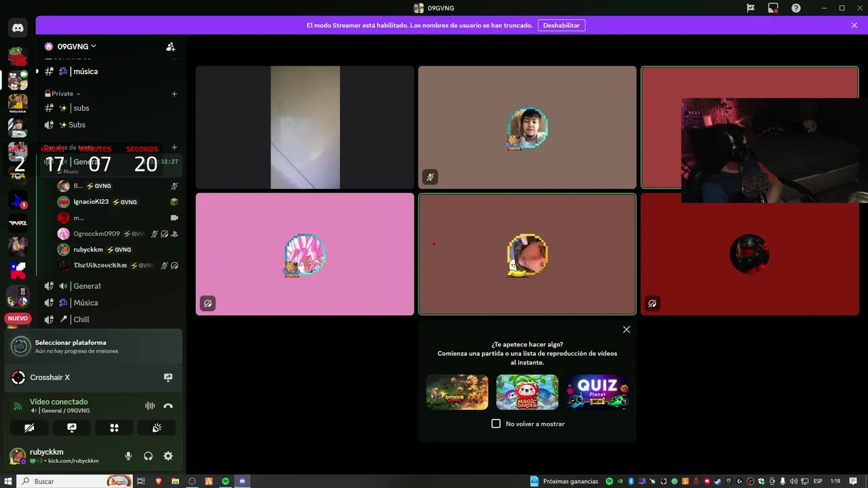The image size is (868, 488).
Task: Share your screen button in voice panel
Action: [x=72, y=428]
